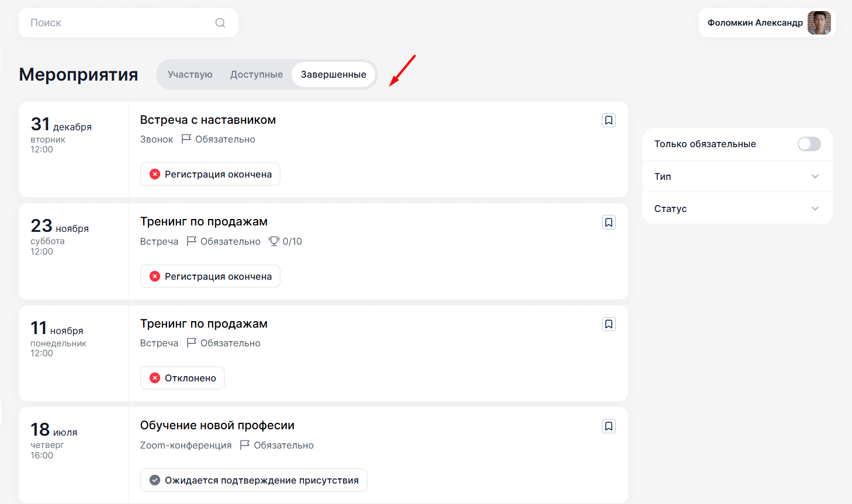Screen dimensions: 852x504
Task: Switch to the "Участвую" tab
Action: point(190,74)
